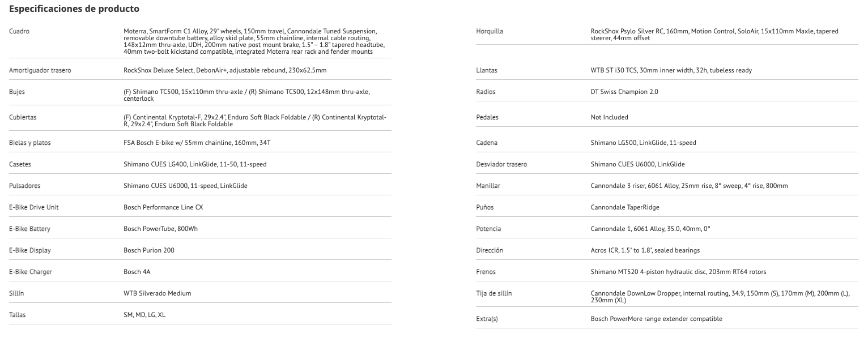This screenshot has width=868, height=338.
Task: Click the Bosch Purion 200 display value
Action: pos(148,250)
